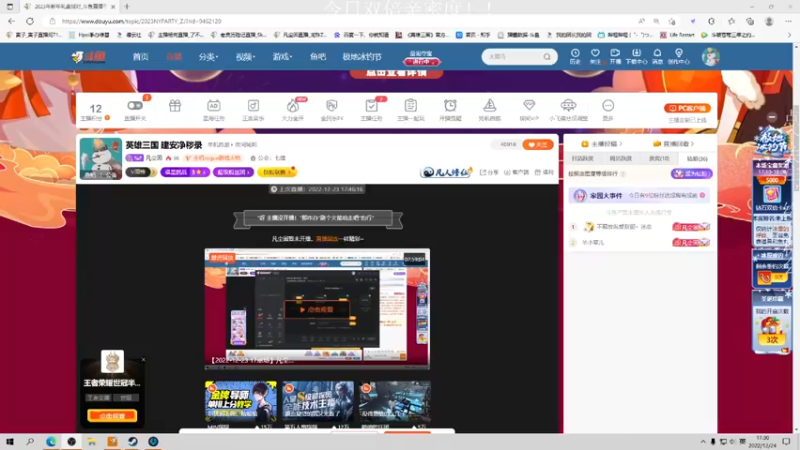800x450 pixels.
Task: Go to 首页 in Douyu navigation
Action: (140, 57)
